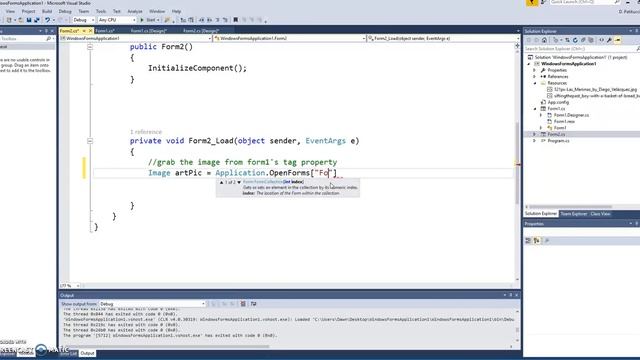This screenshot has height=360, width=640.
Task: Click Collapse All icon in Solution Explorer
Action: pos(583,40)
